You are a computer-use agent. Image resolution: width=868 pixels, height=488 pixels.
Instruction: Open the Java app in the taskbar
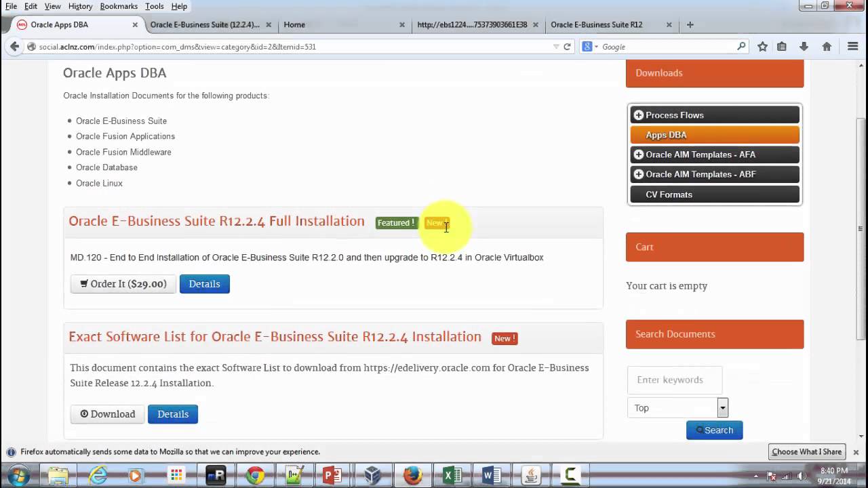tap(531, 476)
